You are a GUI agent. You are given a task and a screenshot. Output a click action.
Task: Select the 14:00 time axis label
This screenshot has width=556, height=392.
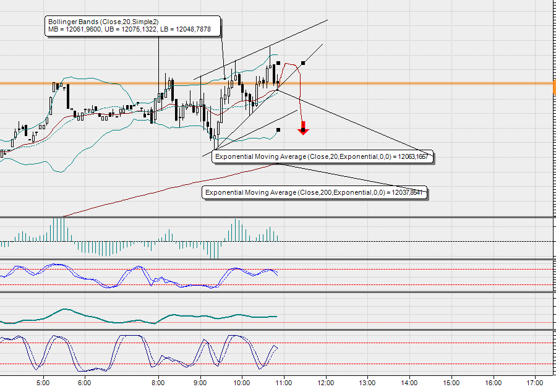(409, 383)
